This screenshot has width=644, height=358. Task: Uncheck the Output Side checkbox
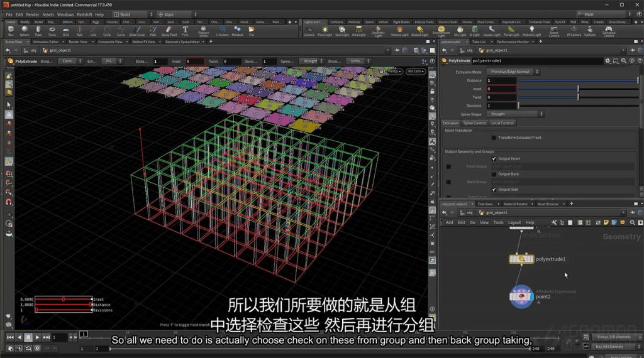[x=494, y=190]
